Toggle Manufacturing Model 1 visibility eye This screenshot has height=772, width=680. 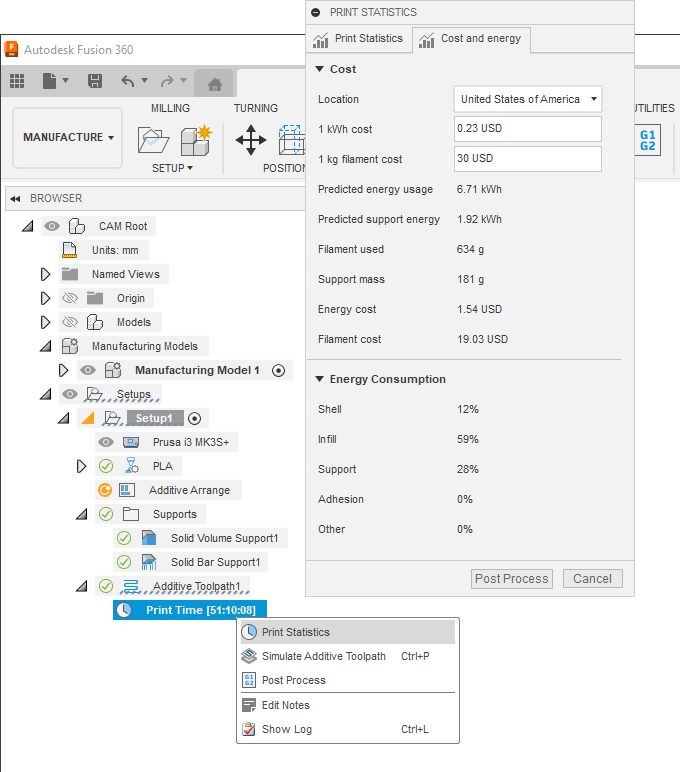tap(88, 370)
